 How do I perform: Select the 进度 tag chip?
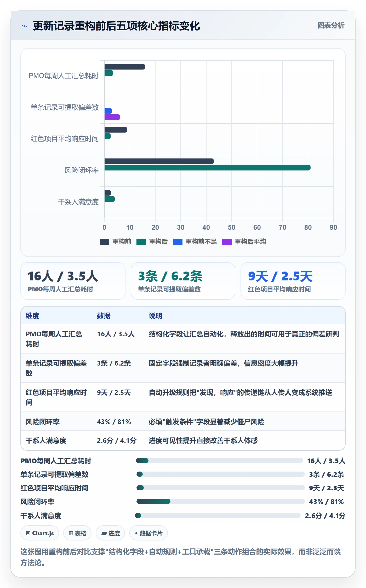click(110, 533)
